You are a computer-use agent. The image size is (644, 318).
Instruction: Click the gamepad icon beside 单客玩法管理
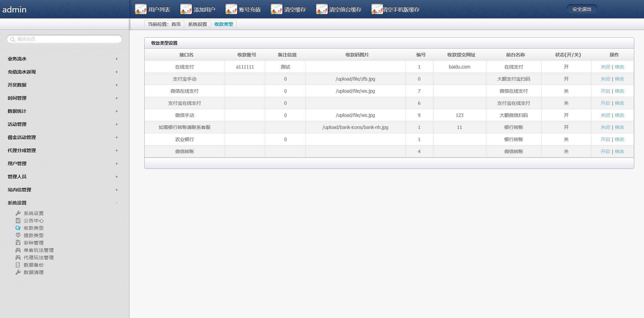click(18, 250)
